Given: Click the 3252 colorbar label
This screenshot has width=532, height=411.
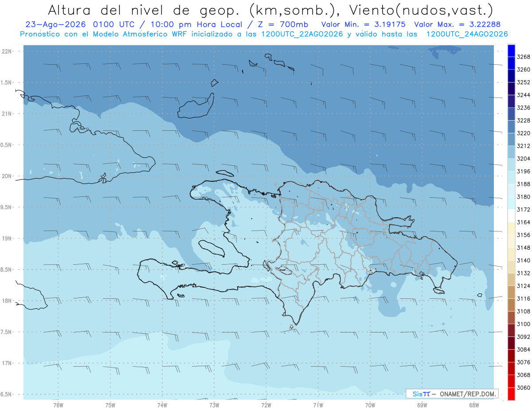Looking at the screenshot, I should tap(524, 82).
